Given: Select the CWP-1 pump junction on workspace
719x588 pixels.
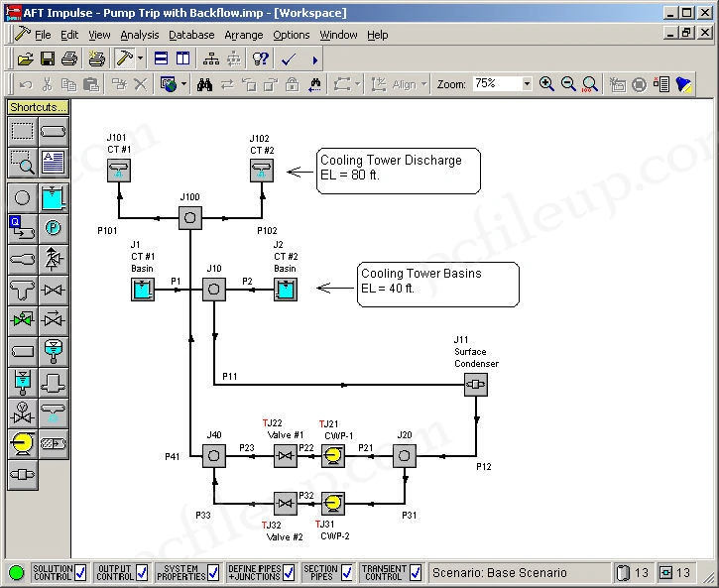Looking at the screenshot, I should click(x=334, y=456).
